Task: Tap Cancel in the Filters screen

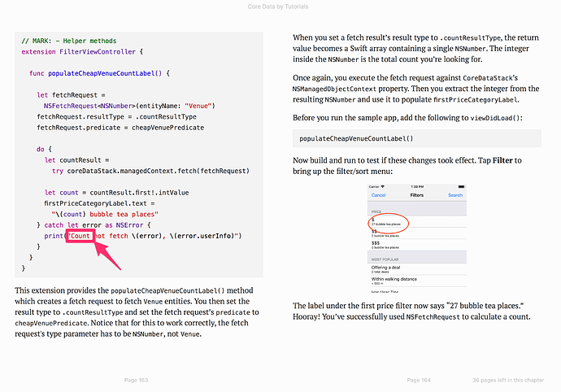Action: pos(379,195)
